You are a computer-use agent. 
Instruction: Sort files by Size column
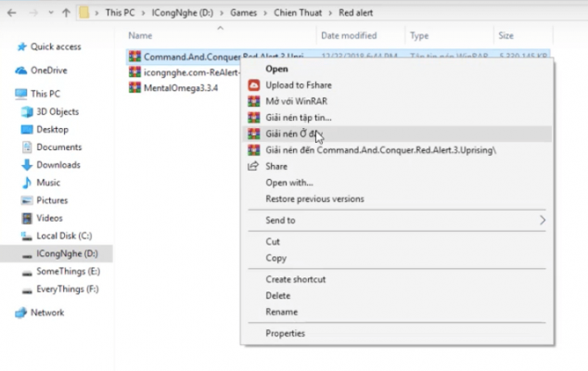click(505, 35)
